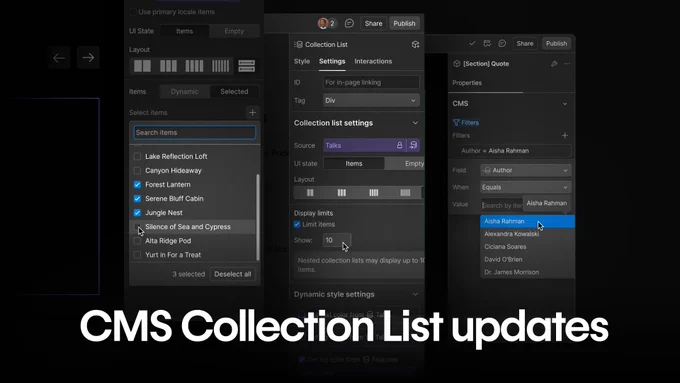Open the Field dropdown set to Author
The width and height of the screenshot is (680, 383).
click(526, 170)
